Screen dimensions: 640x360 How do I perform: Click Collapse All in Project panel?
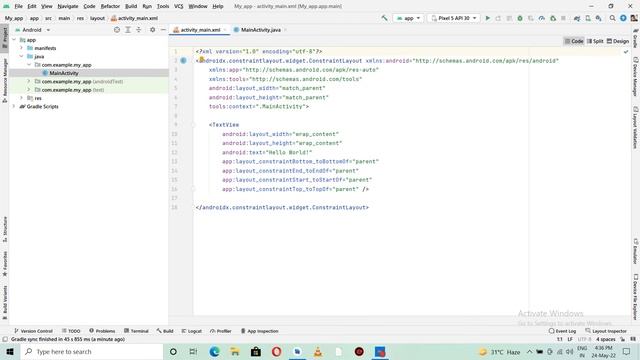pyautogui.click(x=139, y=30)
